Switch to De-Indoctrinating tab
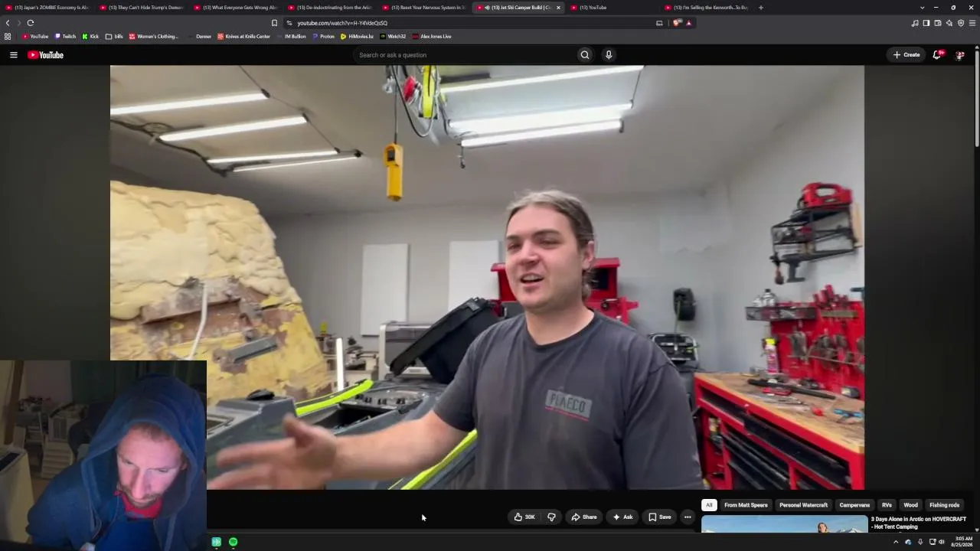 330,8
